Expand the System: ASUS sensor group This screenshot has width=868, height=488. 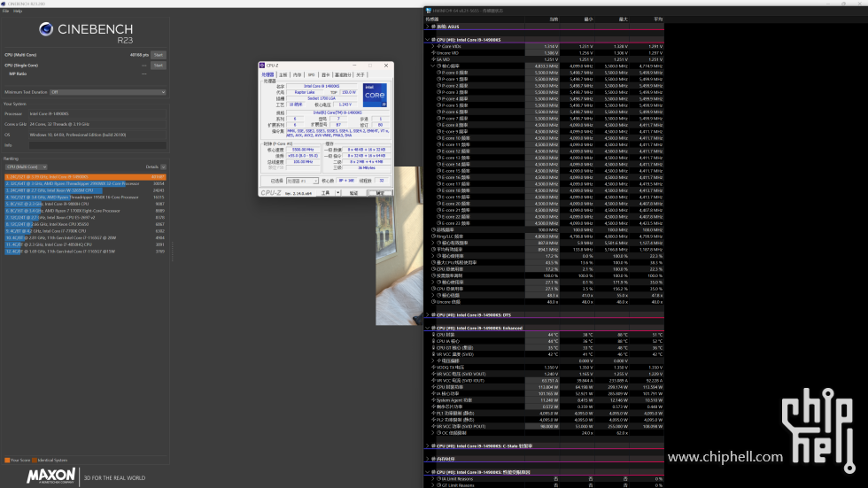[x=427, y=27]
